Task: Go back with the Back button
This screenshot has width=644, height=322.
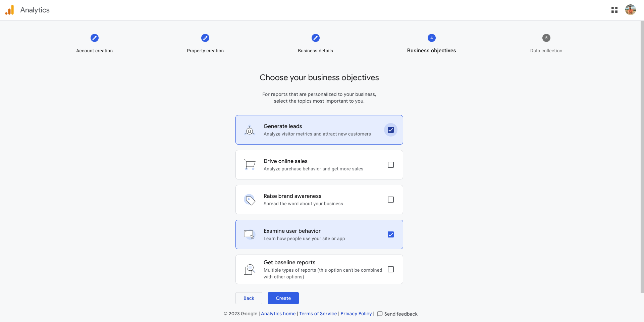Action: pyautogui.click(x=249, y=298)
